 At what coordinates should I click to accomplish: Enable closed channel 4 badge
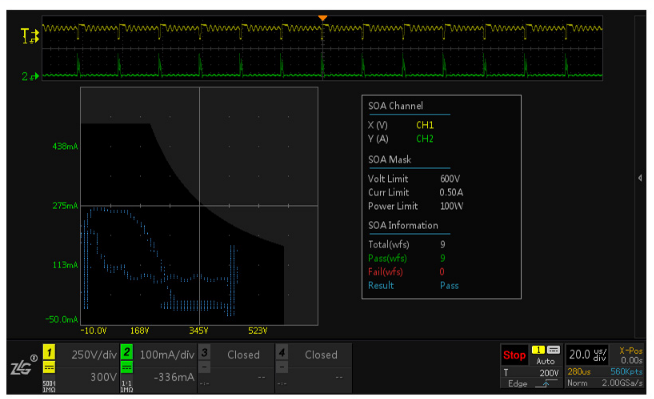coord(282,352)
